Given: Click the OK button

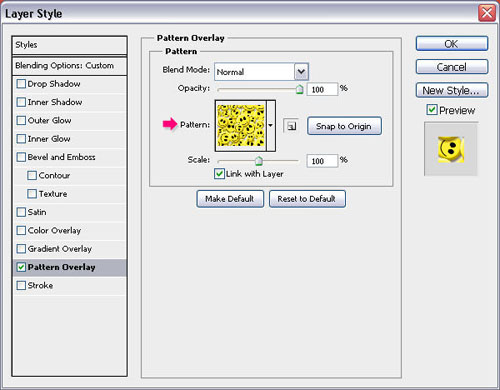Looking at the screenshot, I should 452,44.
